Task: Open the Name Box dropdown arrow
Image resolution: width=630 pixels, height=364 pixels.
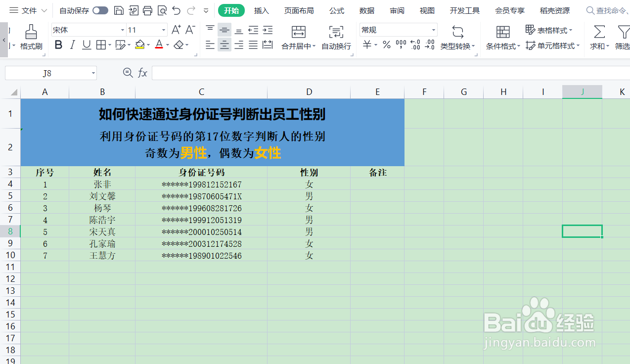Action: (x=93, y=73)
